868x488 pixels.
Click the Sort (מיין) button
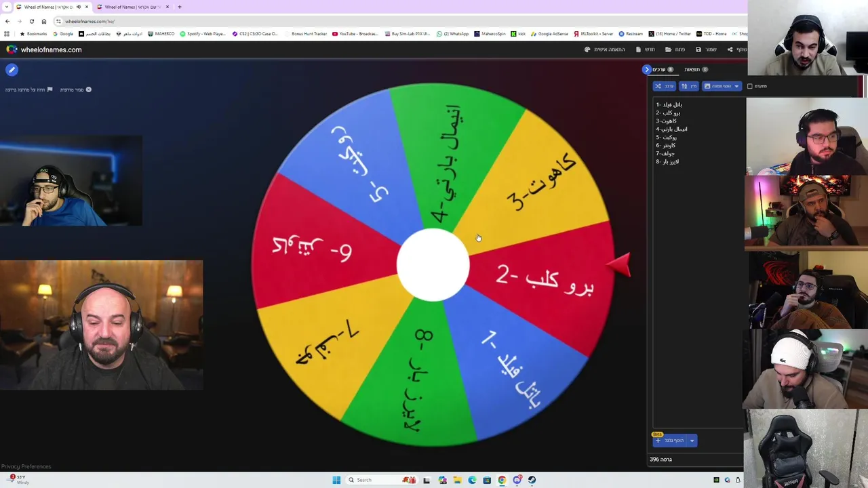point(688,86)
